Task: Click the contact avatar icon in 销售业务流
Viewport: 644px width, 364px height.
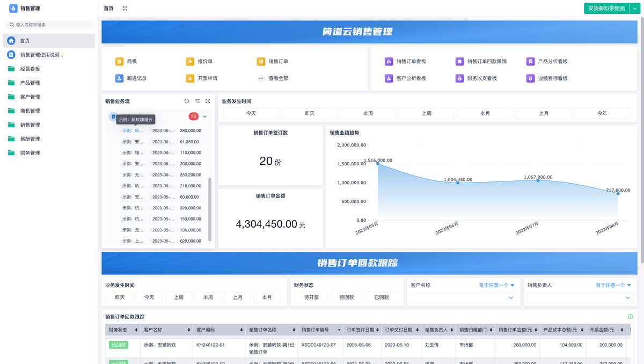Action: pos(113,116)
